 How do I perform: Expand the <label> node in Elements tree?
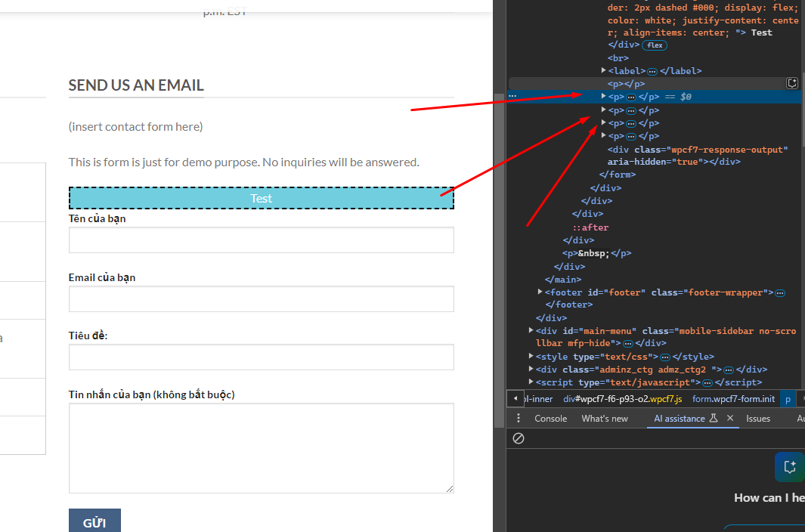pos(604,70)
